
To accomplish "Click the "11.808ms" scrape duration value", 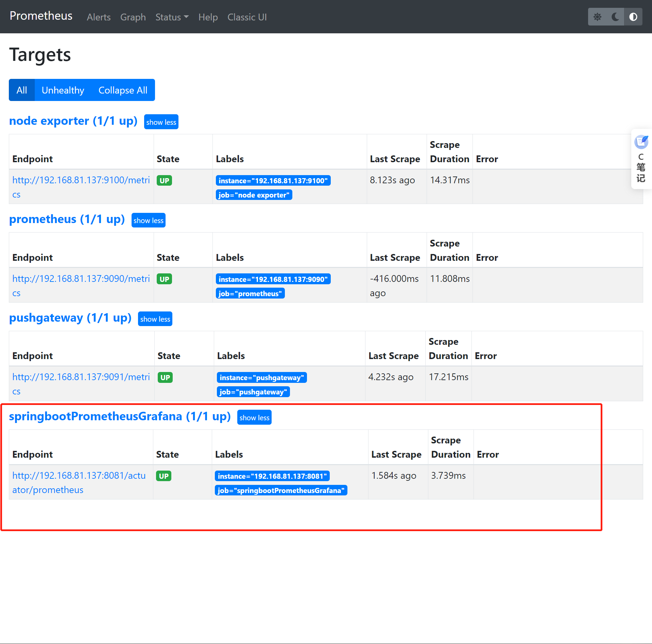I will (450, 279).
